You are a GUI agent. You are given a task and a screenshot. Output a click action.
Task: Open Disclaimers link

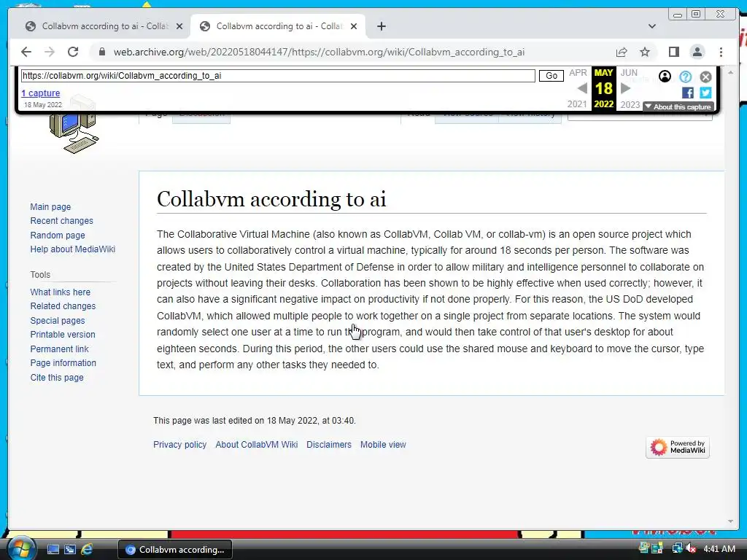click(329, 445)
